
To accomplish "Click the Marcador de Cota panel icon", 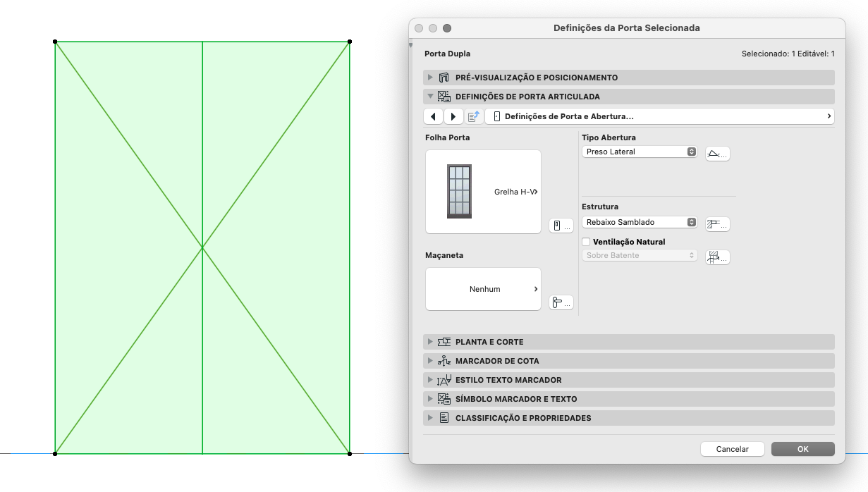I will 444,361.
